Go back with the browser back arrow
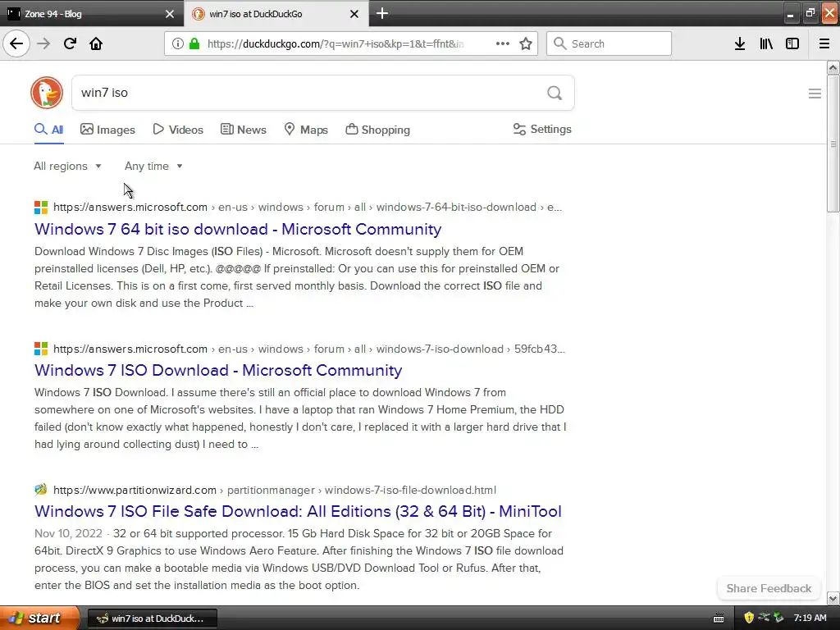840x630 pixels. click(x=16, y=43)
